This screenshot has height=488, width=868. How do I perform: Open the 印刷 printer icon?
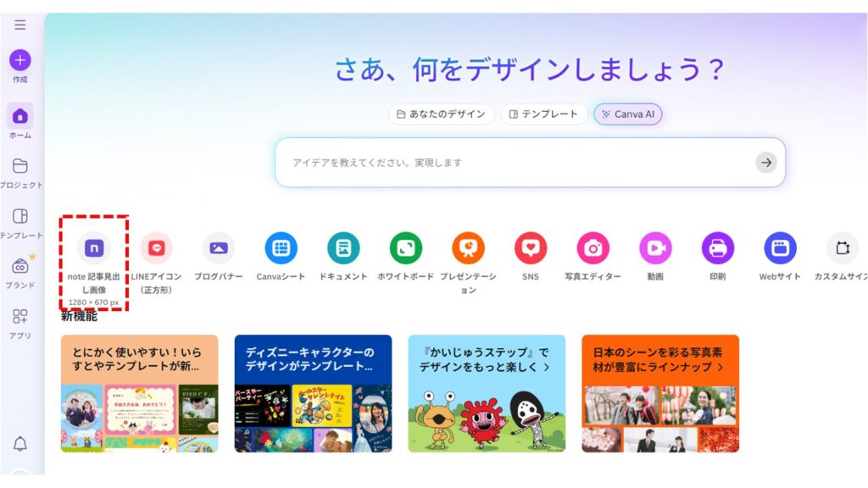tap(718, 248)
